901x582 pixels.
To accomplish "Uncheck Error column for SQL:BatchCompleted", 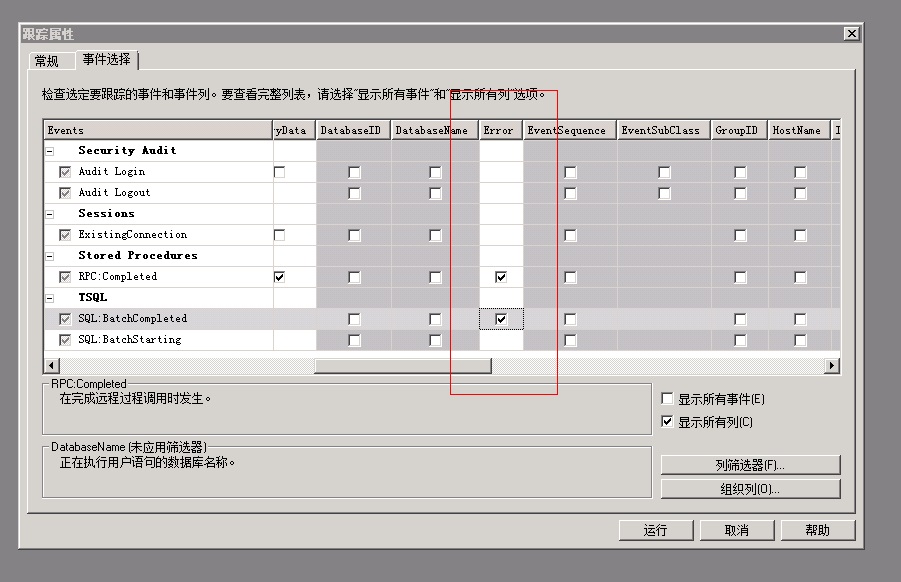I will coord(500,318).
